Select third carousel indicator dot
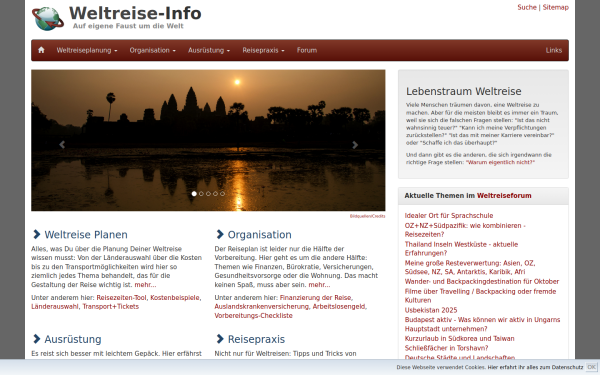Image resolution: width=600 pixels, height=375 pixels. [x=208, y=194]
